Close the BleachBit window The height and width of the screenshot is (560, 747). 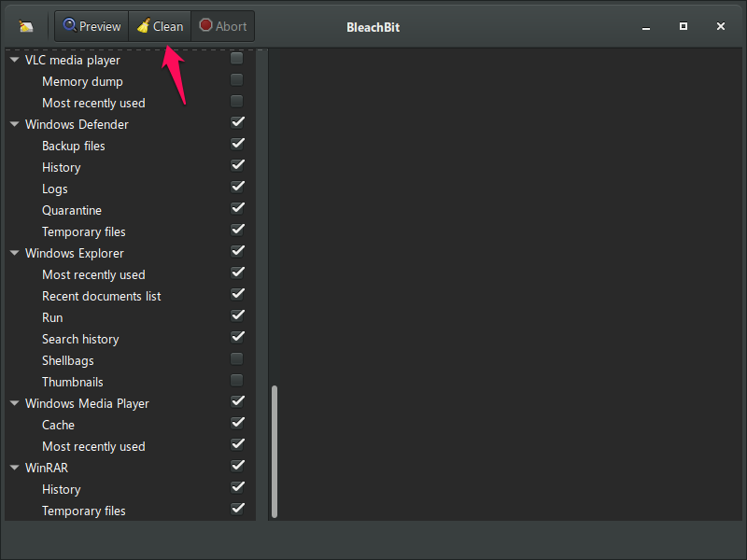point(721,26)
